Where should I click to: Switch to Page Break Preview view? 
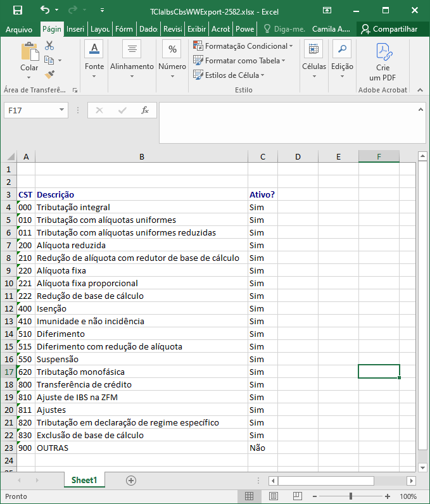[x=298, y=496]
